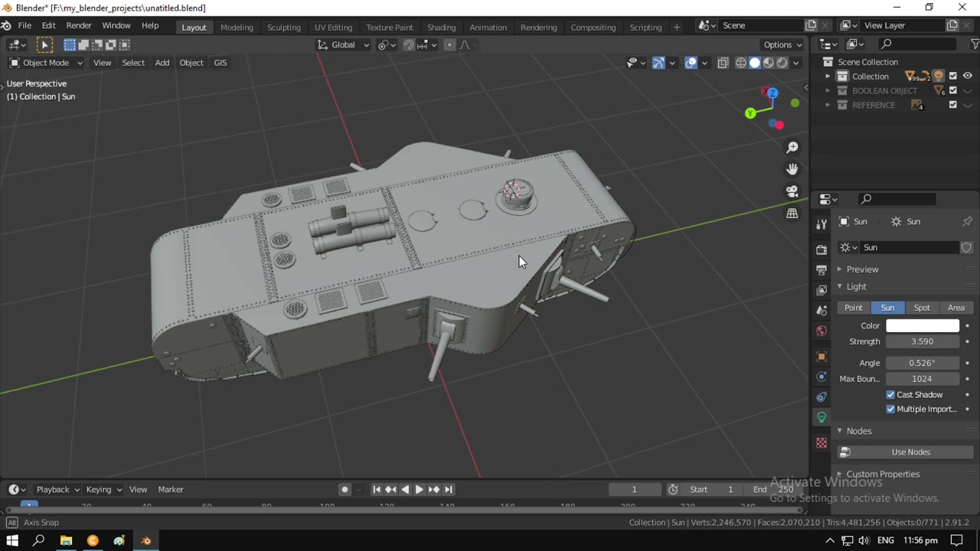Switch to Shading workspace tab
980x551 pixels.
(441, 27)
